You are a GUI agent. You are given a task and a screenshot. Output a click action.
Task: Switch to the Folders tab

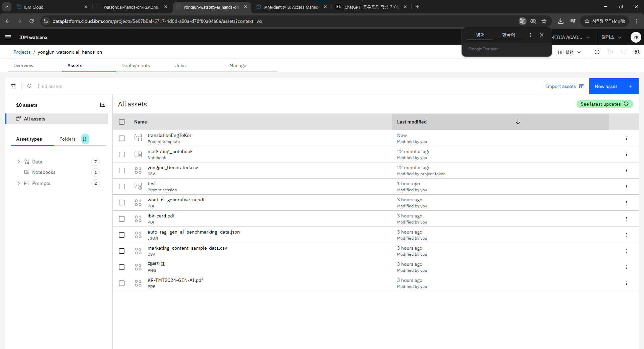coord(67,139)
